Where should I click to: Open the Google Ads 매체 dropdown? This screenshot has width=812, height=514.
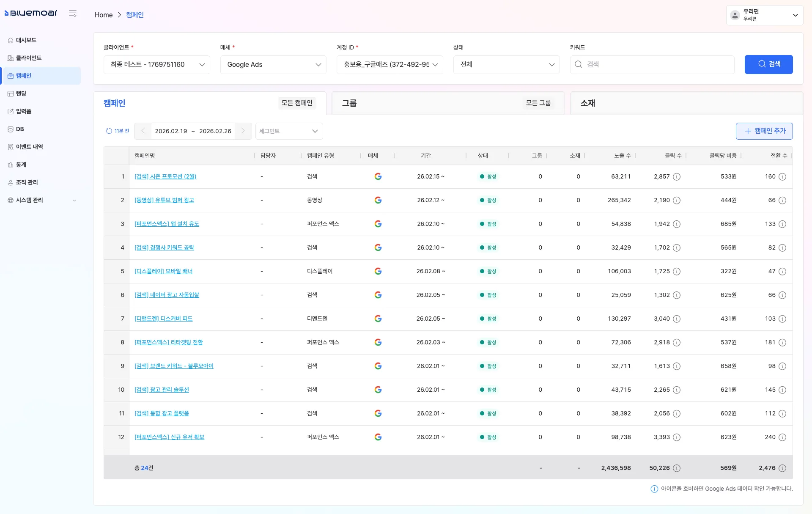pos(273,65)
